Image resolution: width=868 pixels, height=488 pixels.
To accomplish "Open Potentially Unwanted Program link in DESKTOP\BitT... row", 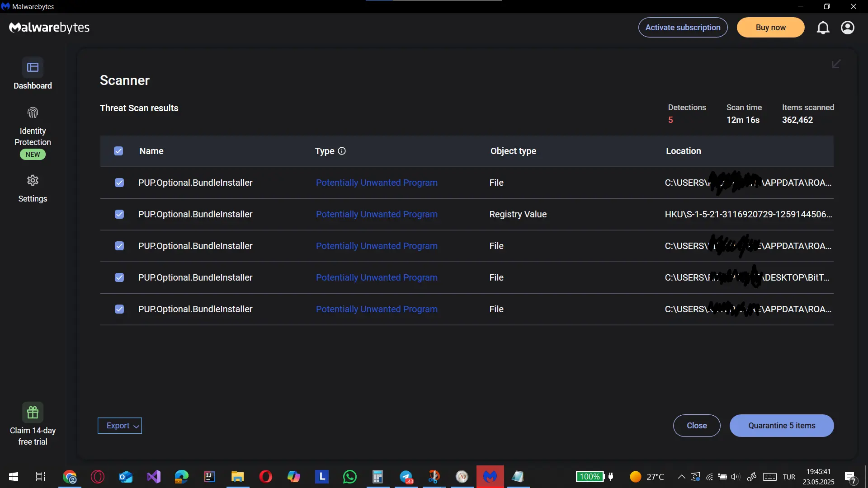I will 377,277.
